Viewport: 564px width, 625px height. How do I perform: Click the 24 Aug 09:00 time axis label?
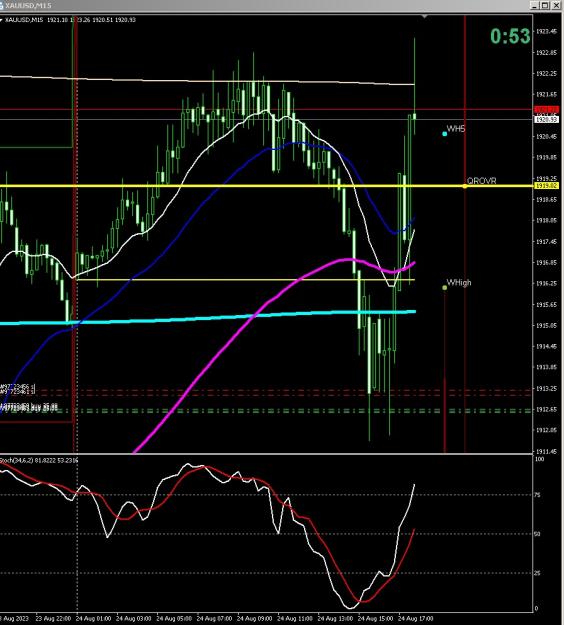click(254, 619)
